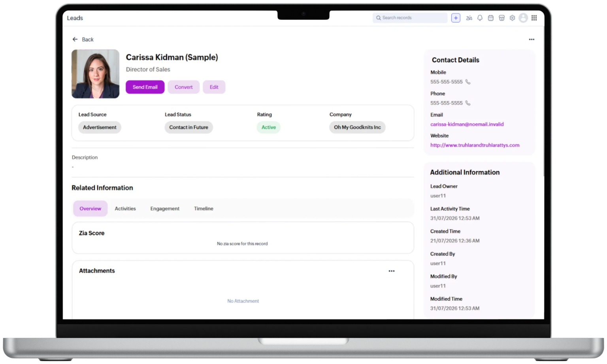607x364 pixels.
Task: Click the Lead Owner value user11
Action: pyautogui.click(x=438, y=196)
